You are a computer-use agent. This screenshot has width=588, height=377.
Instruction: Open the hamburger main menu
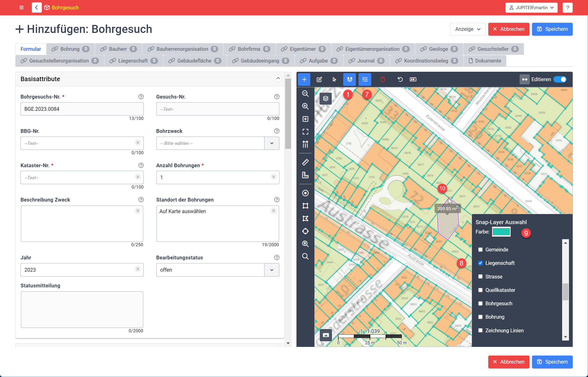coord(22,8)
